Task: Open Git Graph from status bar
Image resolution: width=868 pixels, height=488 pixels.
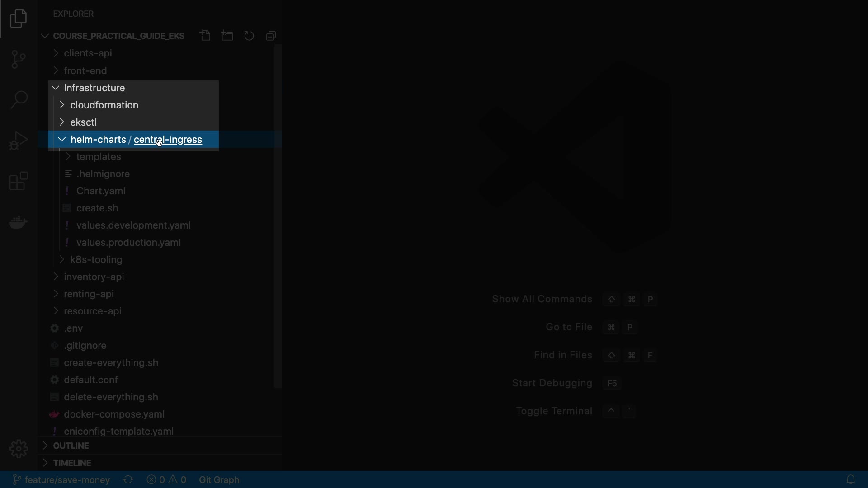Action: [x=219, y=479]
